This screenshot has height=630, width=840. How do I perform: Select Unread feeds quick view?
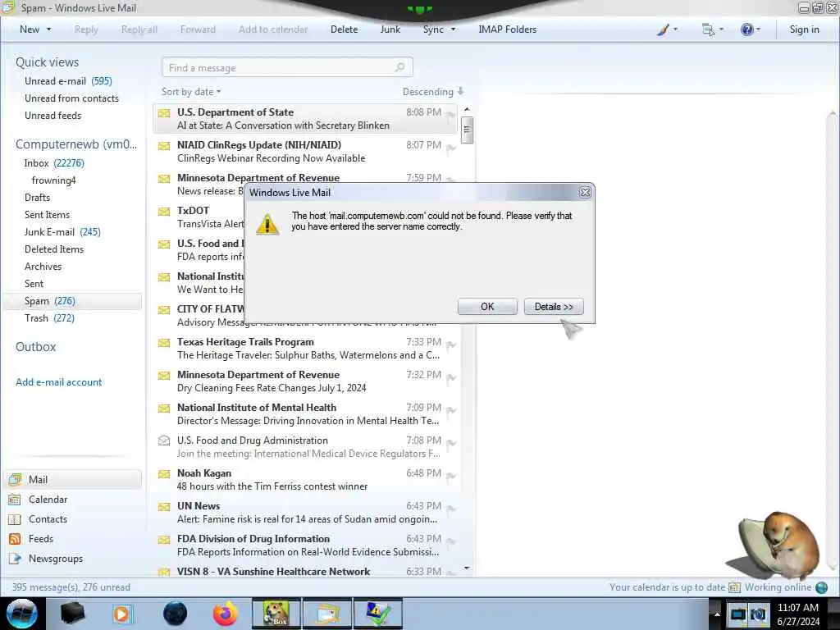pyautogui.click(x=53, y=115)
